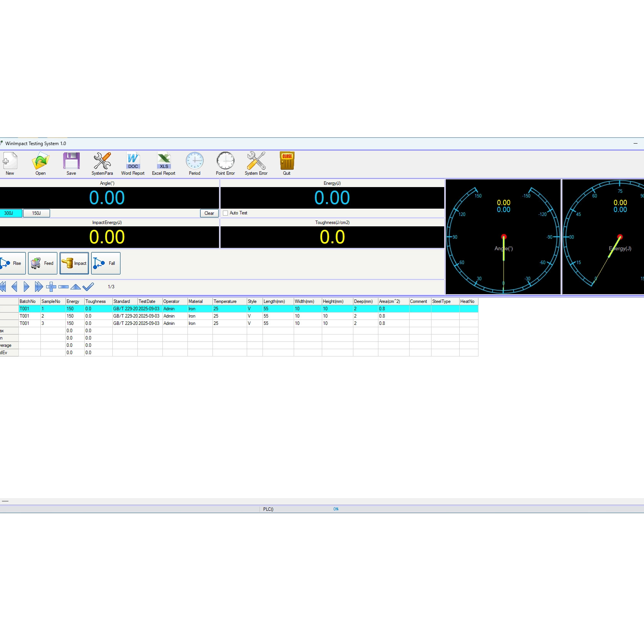
Task: Enable the Auto Test checkbox
Action: (x=226, y=213)
